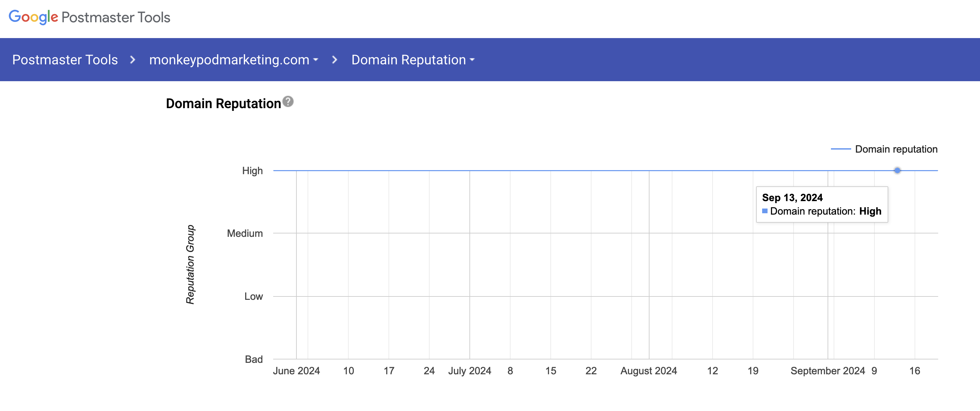Click the High reputation axis label
This screenshot has width=980, height=411.
pos(252,171)
